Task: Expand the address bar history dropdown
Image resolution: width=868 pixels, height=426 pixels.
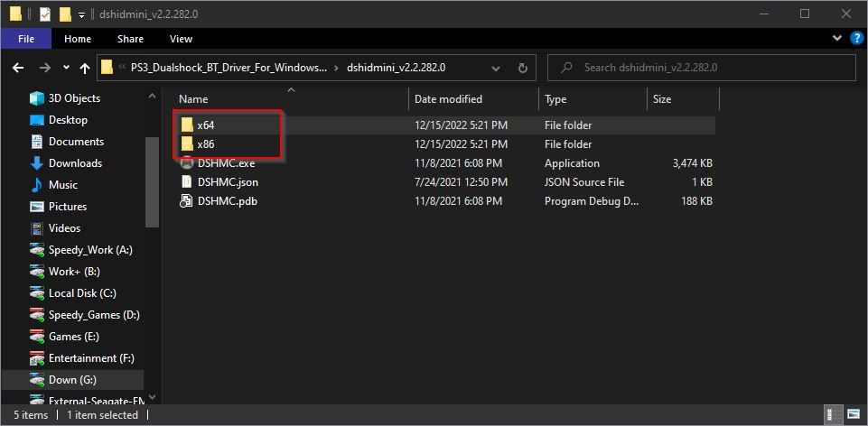Action: (x=496, y=68)
